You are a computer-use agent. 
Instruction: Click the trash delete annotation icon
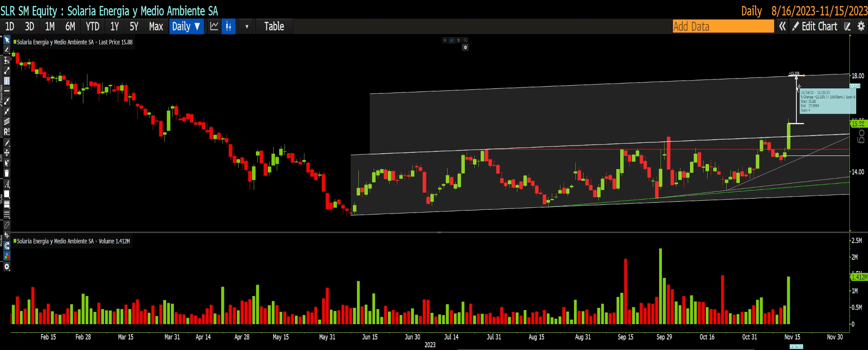(7, 173)
